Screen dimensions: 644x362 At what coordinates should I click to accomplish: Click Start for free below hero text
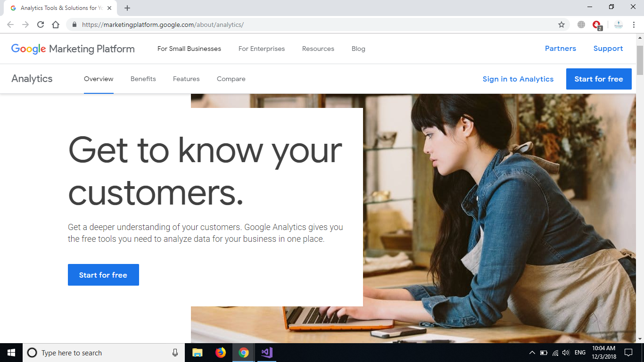[x=103, y=275]
